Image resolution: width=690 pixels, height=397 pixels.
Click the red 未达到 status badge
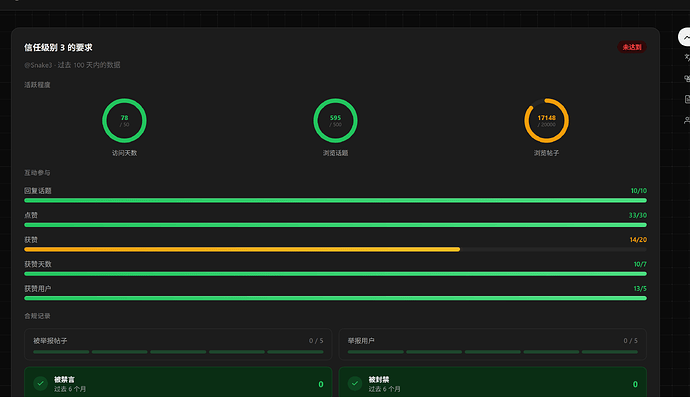[631, 47]
